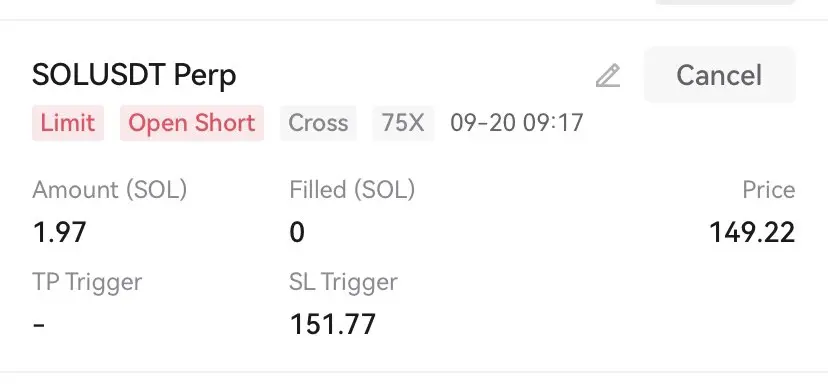The image size is (828, 388).
Task: Click the Price label
Action: tap(769, 190)
